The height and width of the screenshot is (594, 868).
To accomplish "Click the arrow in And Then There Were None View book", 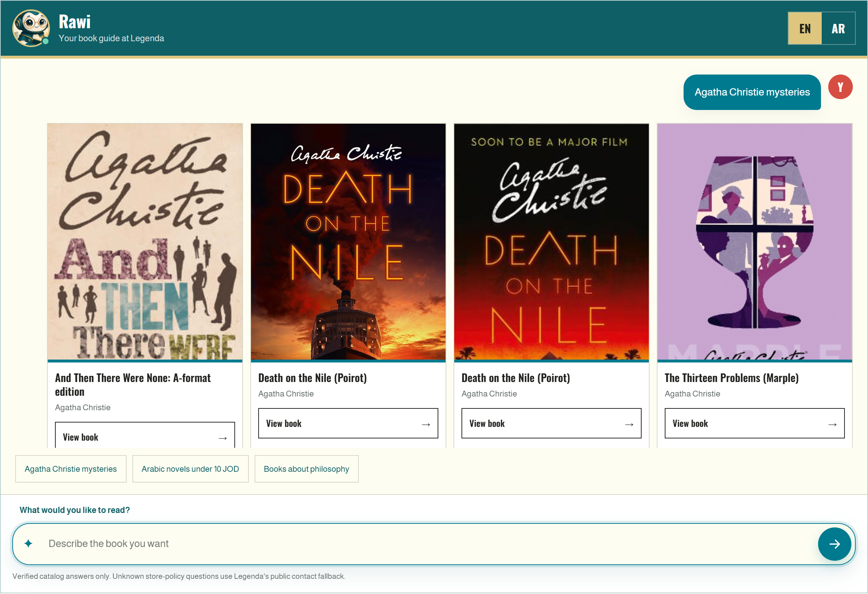I will [222, 438].
